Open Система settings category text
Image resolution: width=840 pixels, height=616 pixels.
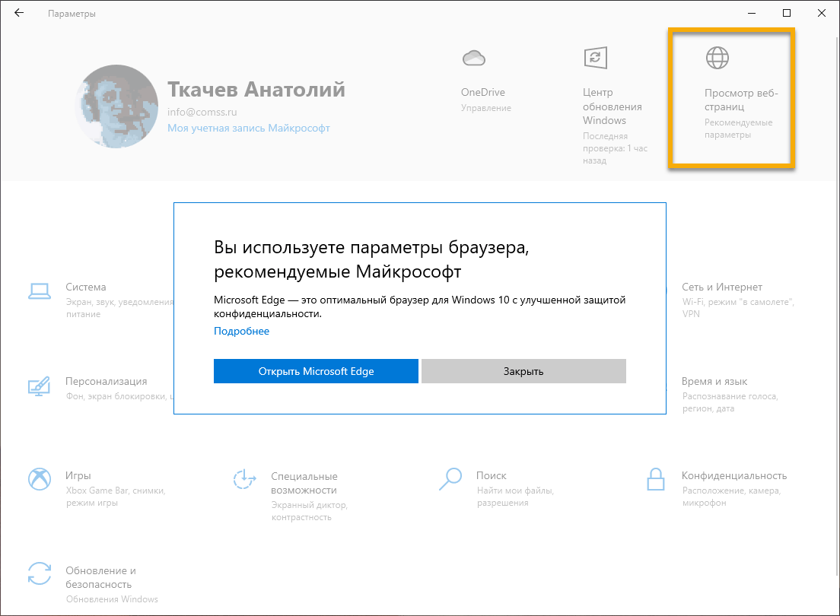click(86, 287)
